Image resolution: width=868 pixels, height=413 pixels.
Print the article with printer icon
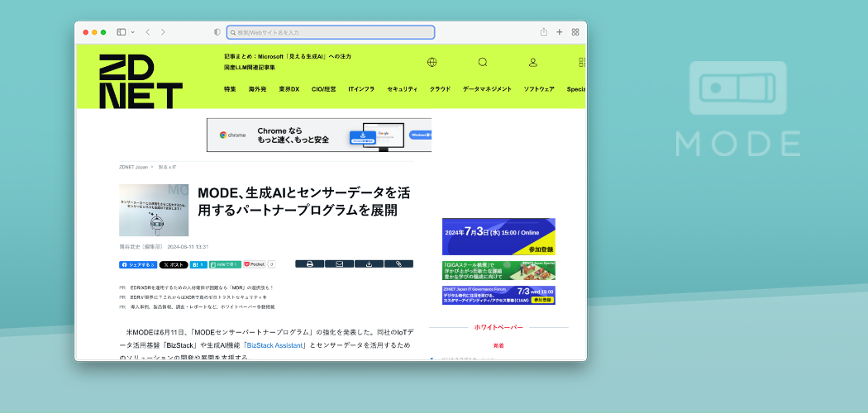pyautogui.click(x=309, y=264)
